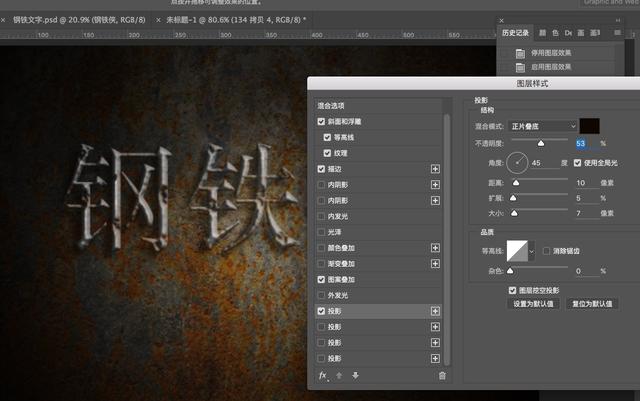Image resolution: width=640 pixels, height=401 pixels.
Task: Add another 描边 effect with plus icon
Action: coord(435,169)
